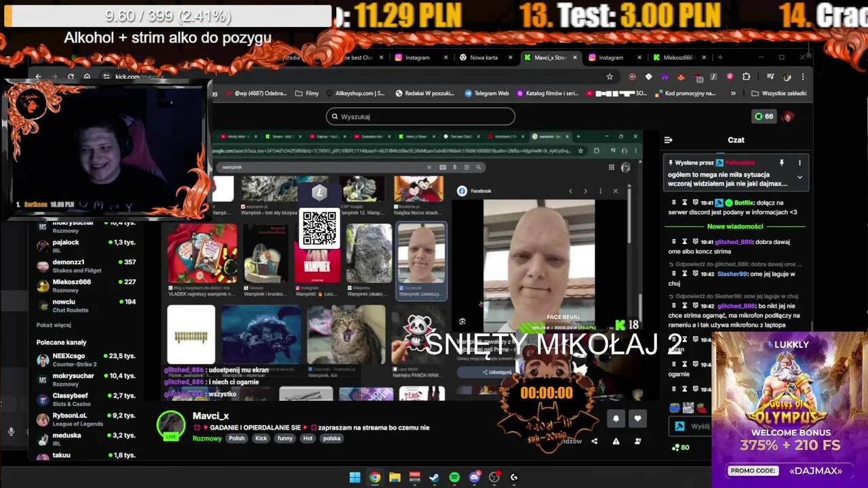Open the green Kick balance showing 66

pyautogui.click(x=764, y=117)
